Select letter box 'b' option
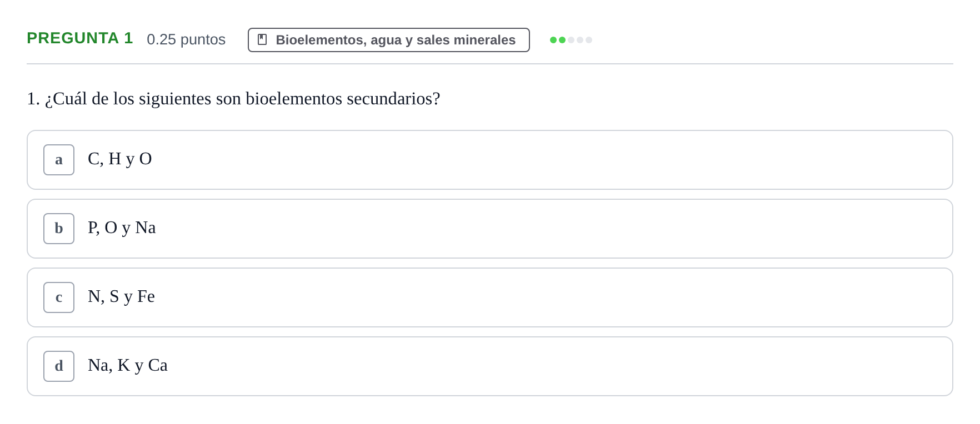980x424 pixels. click(x=59, y=229)
